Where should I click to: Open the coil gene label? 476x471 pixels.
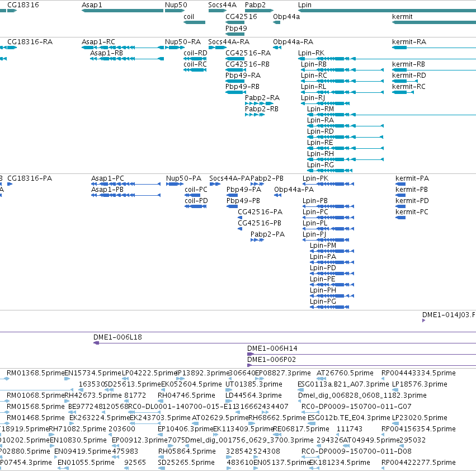pos(189,16)
